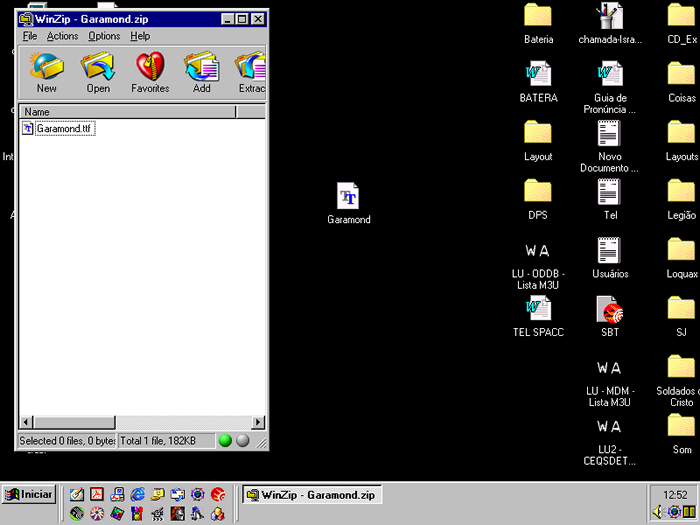The height and width of the screenshot is (525, 700).
Task: Click the globe icon in system tray
Action: point(675,512)
